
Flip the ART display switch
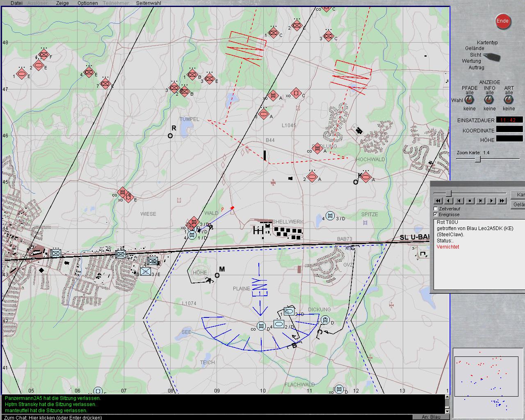coord(509,100)
